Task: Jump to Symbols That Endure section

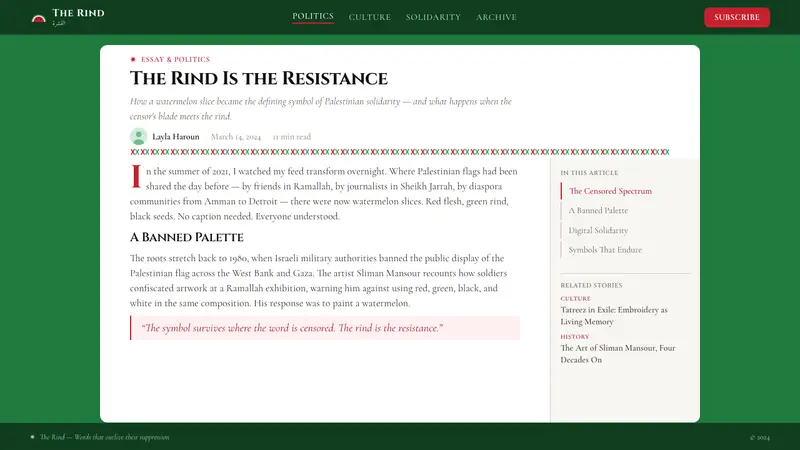Action: click(605, 249)
